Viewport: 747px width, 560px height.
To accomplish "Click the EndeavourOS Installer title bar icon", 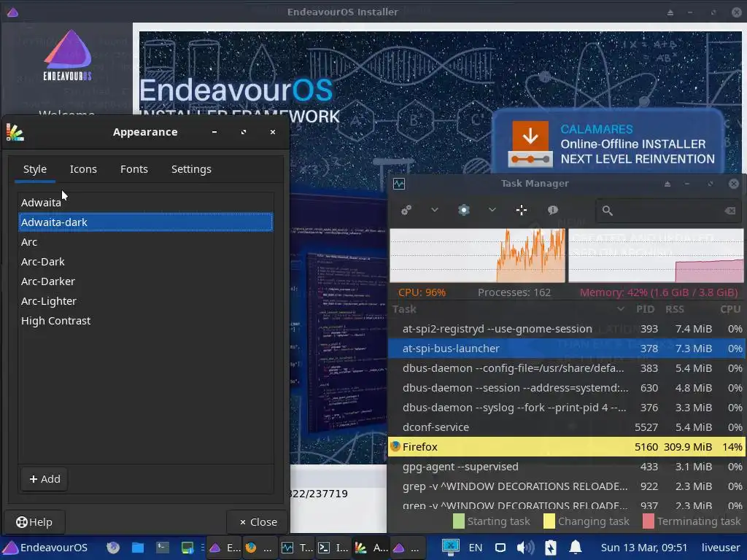I will [x=13, y=12].
